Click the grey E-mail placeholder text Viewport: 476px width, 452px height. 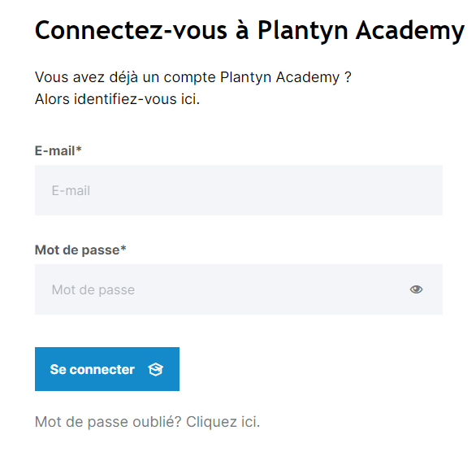pos(71,191)
